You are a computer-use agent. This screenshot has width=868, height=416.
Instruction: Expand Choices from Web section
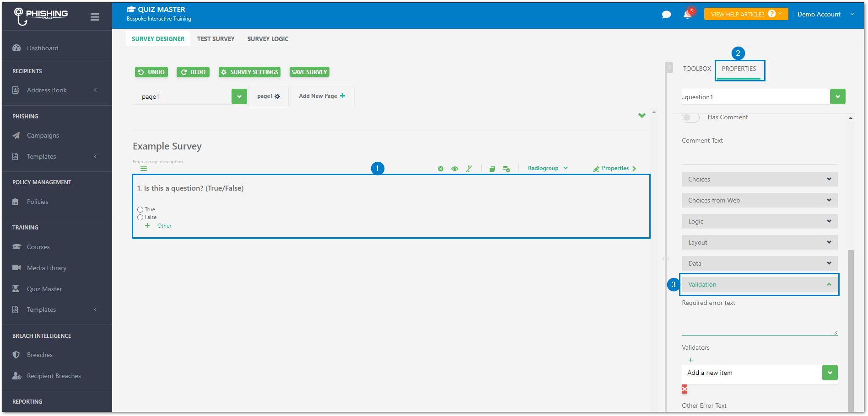tap(760, 200)
